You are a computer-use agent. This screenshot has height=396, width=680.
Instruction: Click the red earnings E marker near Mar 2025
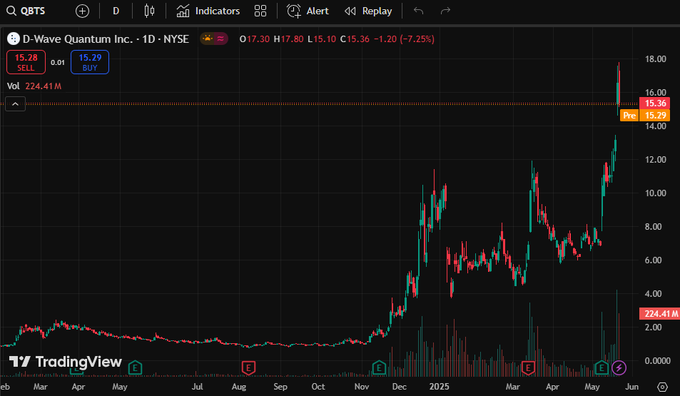click(528, 368)
